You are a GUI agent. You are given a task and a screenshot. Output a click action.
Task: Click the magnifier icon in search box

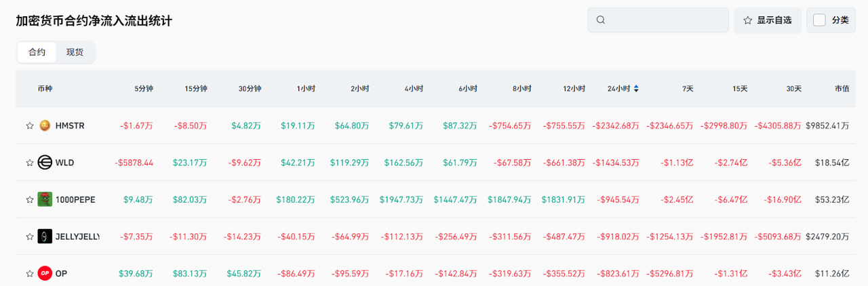600,20
